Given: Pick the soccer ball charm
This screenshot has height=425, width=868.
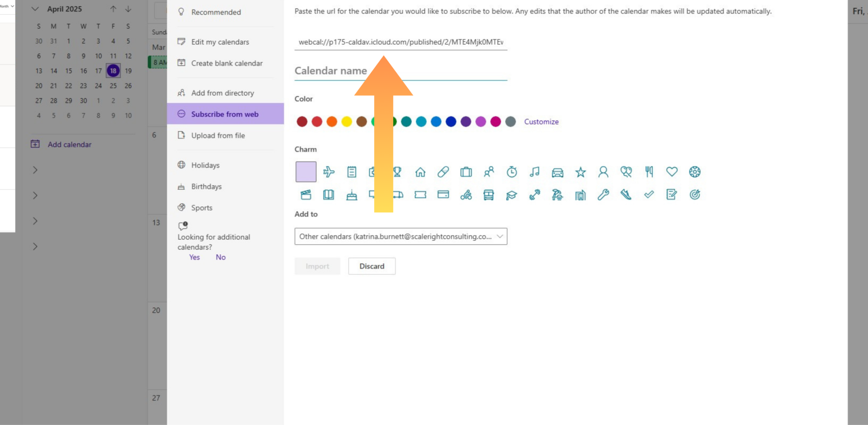Looking at the screenshot, I should click(x=695, y=172).
